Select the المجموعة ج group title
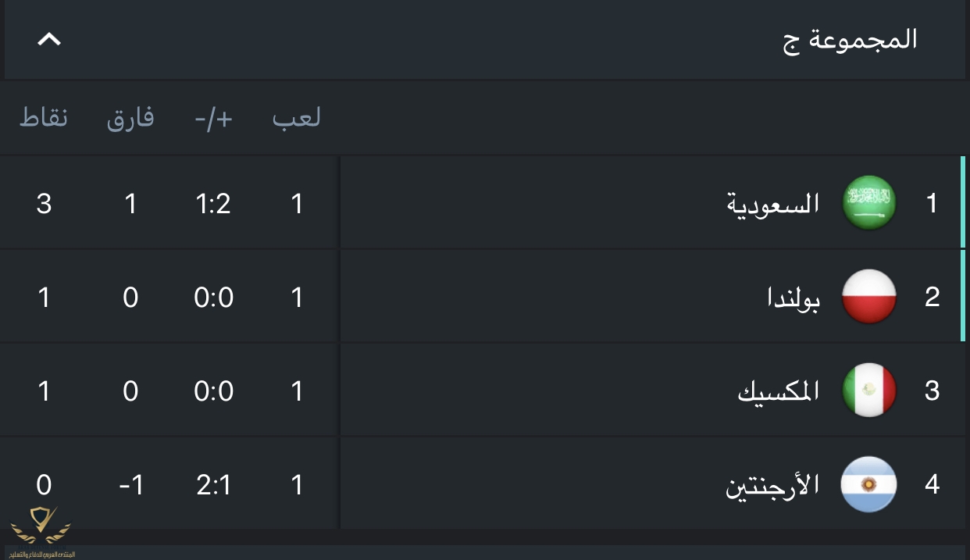Image resolution: width=970 pixels, height=560 pixels. click(x=850, y=39)
